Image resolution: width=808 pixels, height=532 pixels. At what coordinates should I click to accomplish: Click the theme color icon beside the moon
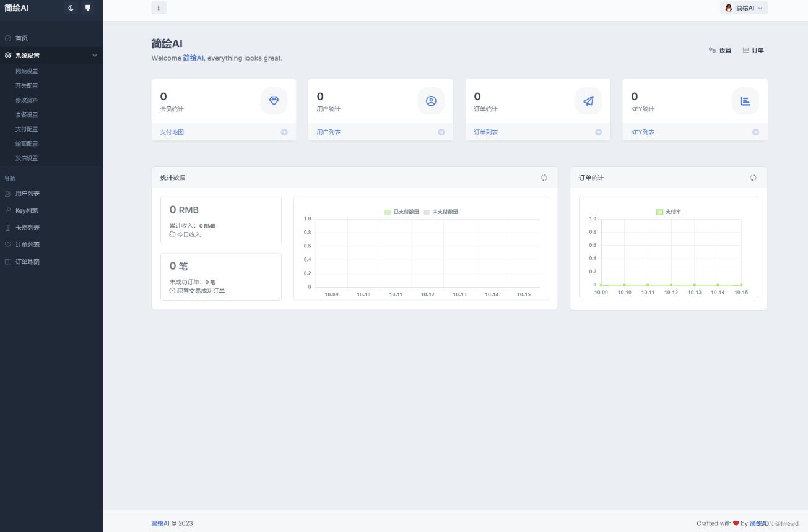click(87, 8)
